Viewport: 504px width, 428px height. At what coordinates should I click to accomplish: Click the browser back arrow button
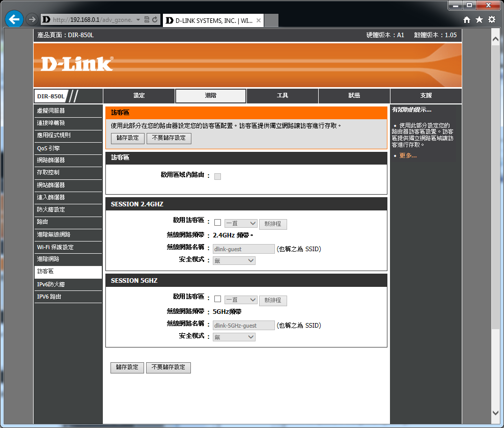point(14,19)
